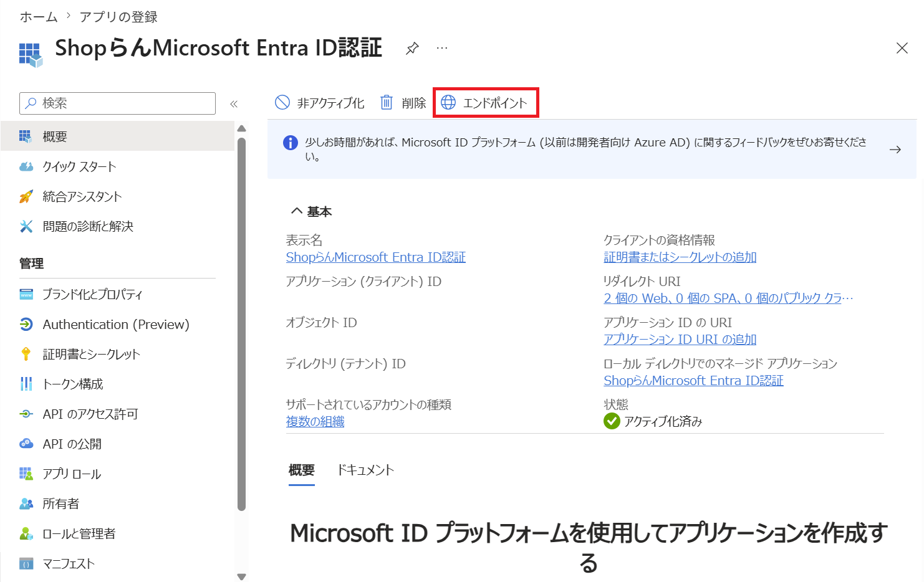Open the ローカル ディレクトリ managed application link
The image size is (924, 582).
693,381
